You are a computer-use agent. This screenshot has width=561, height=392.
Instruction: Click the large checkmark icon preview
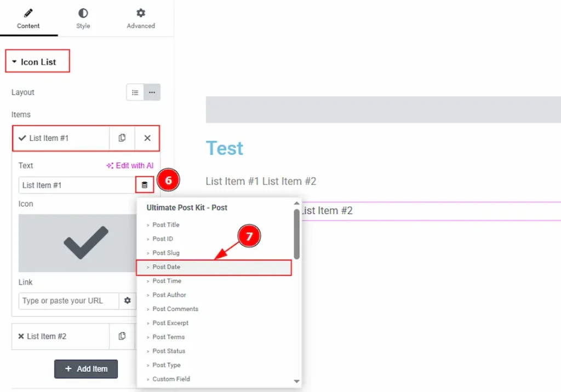(x=86, y=243)
